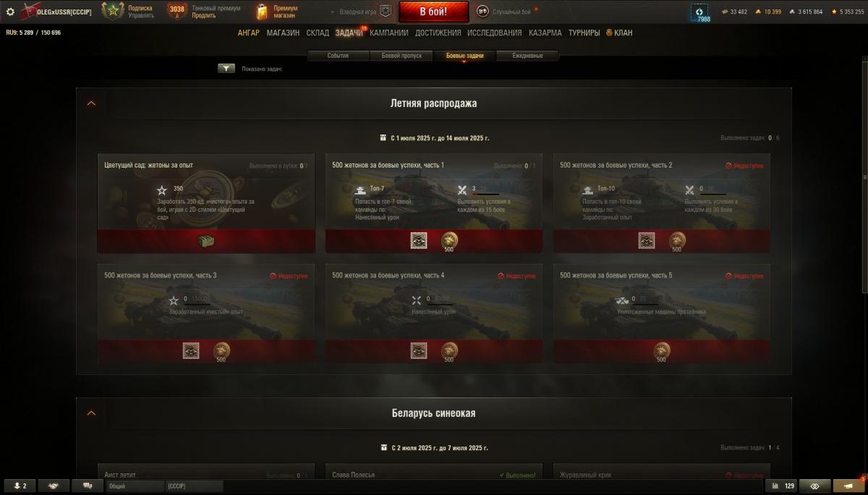868x495 pixels.
Task: Click the handshake referral icon
Action: coord(54,486)
